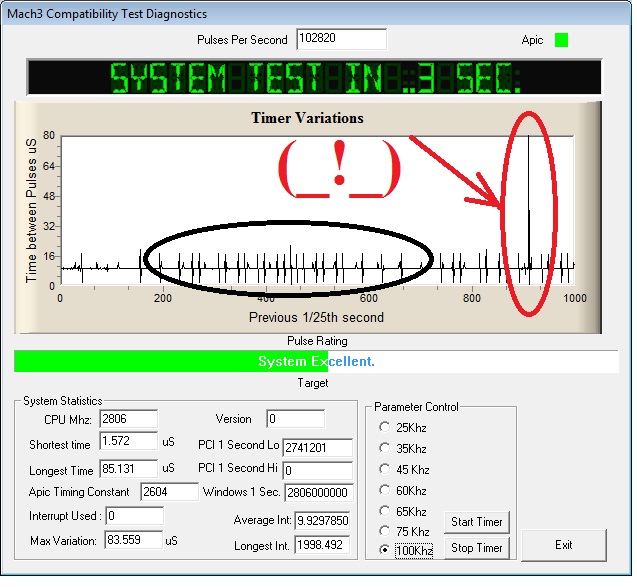The height and width of the screenshot is (587, 637).
Task: Click the Start Timer button
Action: point(477,522)
